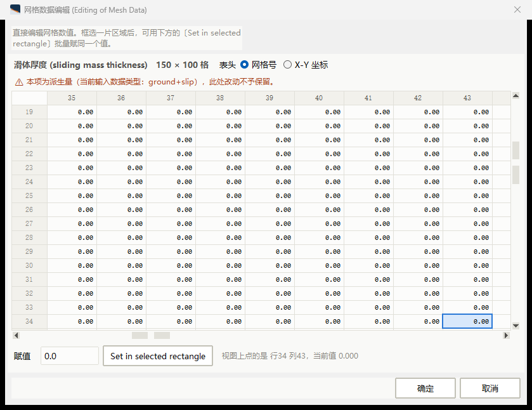Viewport: 532px width, 410px height.
Task: Click the cell at row 20, column 43
Action: pyautogui.click(x=467, y=126)
